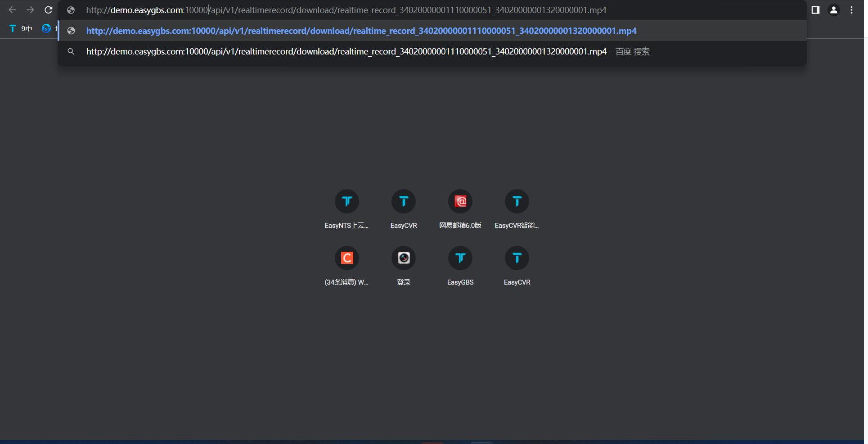Screen dimensions: 868x444
Task: Click the blue swirl bookmark icon
Action: [46, 29]
